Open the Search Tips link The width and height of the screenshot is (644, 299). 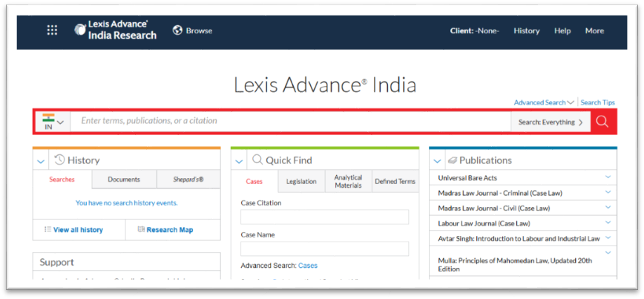(x=597, y=102)
